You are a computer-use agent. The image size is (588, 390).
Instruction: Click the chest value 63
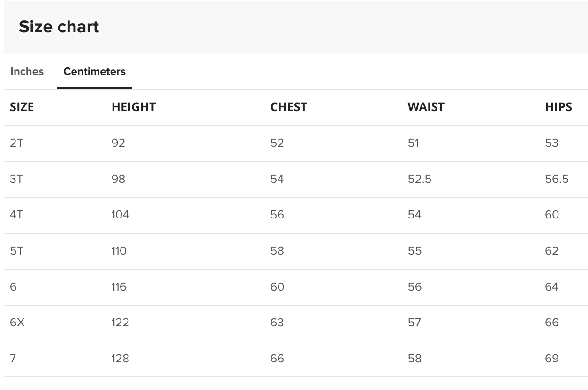[x=277, y=322]
